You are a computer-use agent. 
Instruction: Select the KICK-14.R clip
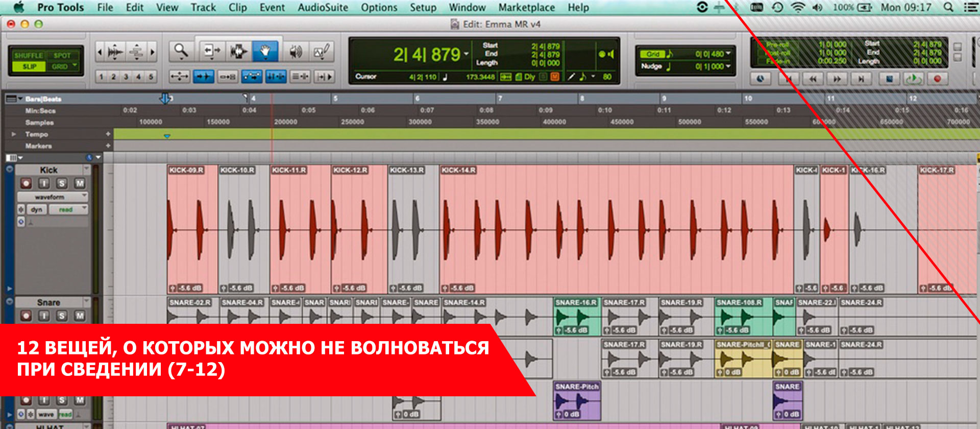point(616,229)
